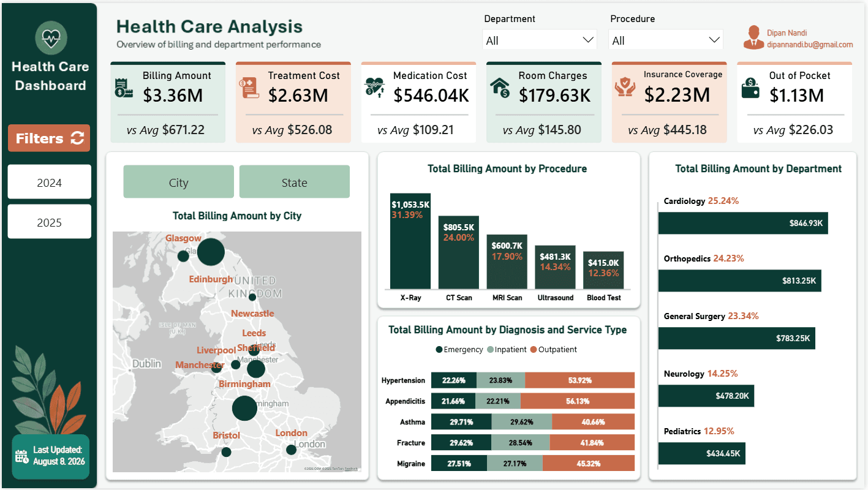Image resolution: width=868 pixels, height=490 pixels.
Task: Select the 2024 year filter
Action: [50, 182]
